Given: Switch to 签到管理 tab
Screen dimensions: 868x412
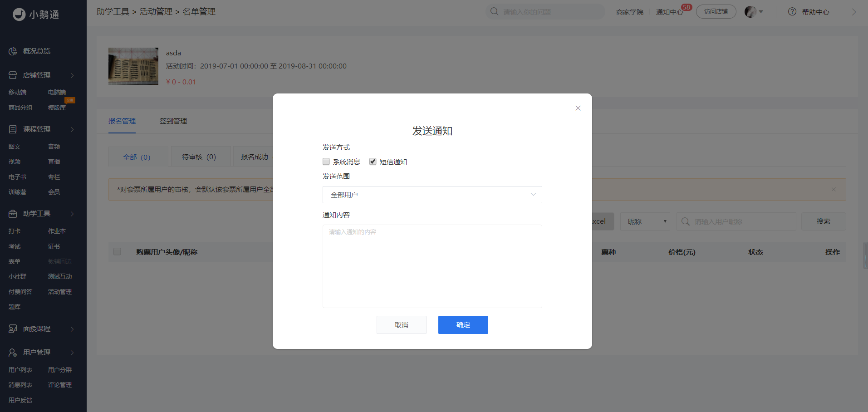Looking at the screenshot, I should click(173, 121).
